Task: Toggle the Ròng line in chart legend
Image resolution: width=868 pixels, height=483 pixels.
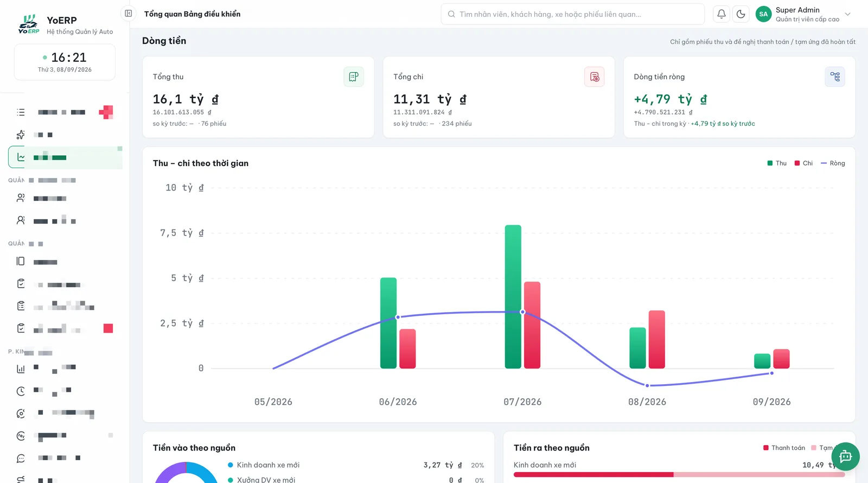Action: coord(833,163)
